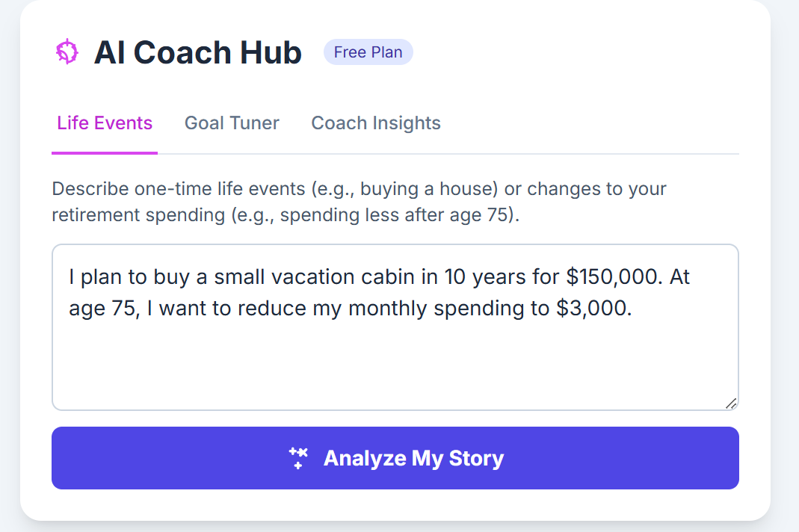Click the Analyze My Story button
799x532 pixels.
pos(395,457)
